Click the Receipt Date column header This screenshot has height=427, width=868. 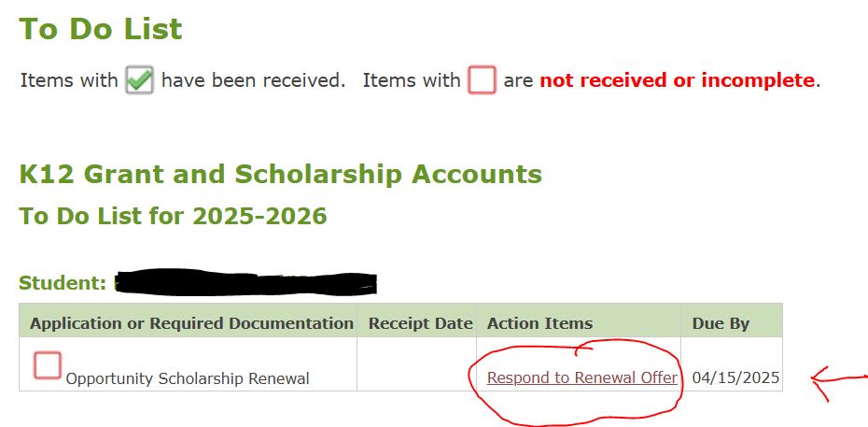pos(420,323)
